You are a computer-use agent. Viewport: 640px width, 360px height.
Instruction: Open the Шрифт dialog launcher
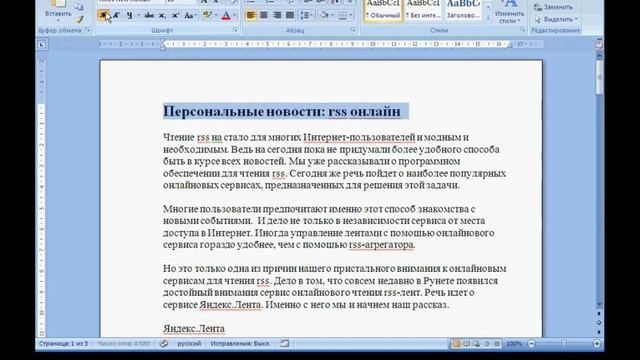(235, 30)
